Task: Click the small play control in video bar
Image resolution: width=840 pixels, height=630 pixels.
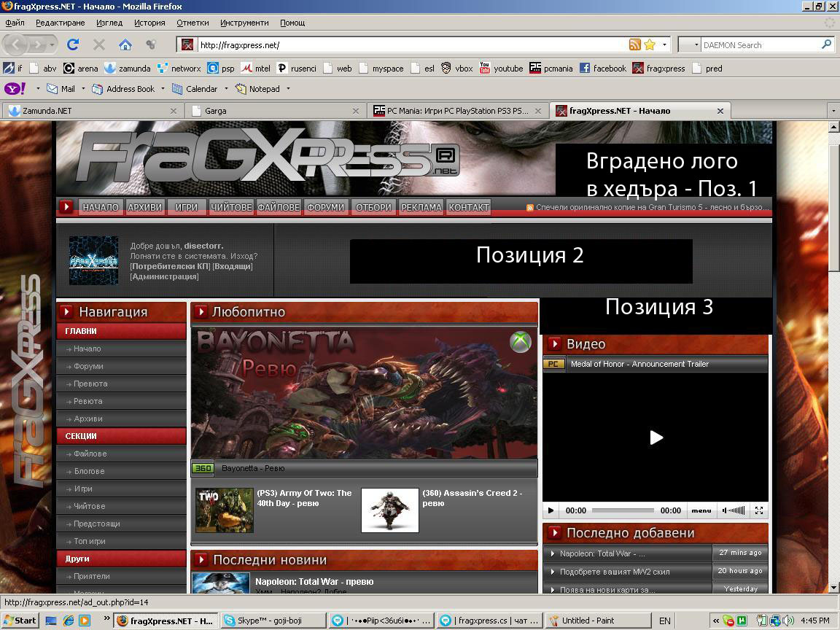Action: click(x=551, y=510)
